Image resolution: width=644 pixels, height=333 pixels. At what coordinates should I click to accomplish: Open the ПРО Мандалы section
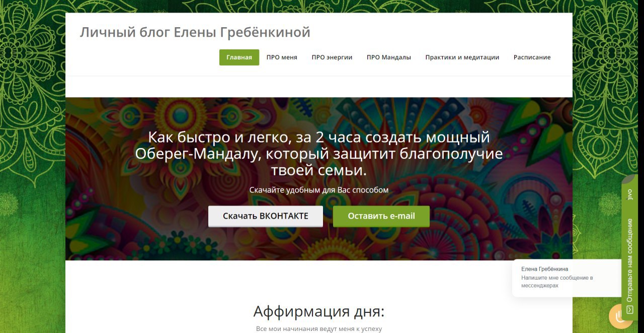point(388,57)
